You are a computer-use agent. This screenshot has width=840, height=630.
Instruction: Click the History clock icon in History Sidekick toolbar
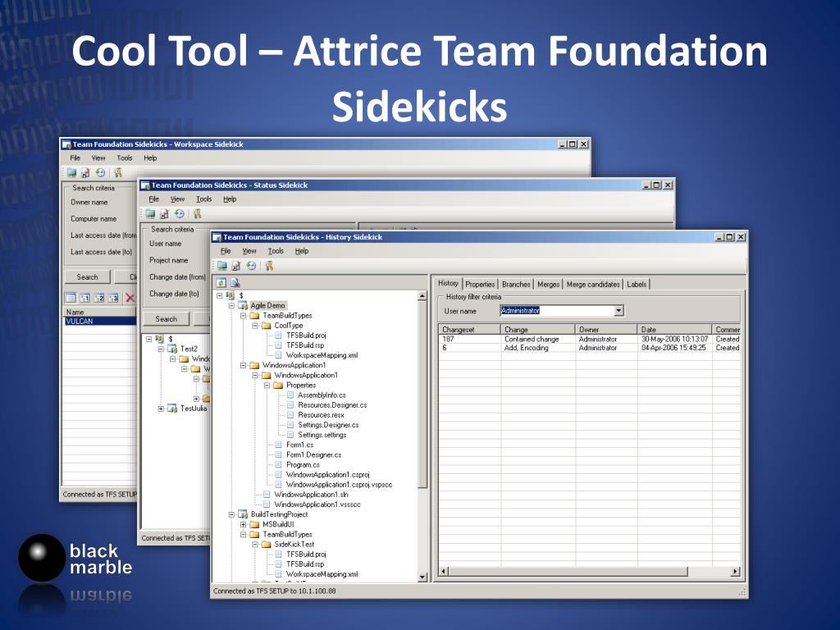251,266
